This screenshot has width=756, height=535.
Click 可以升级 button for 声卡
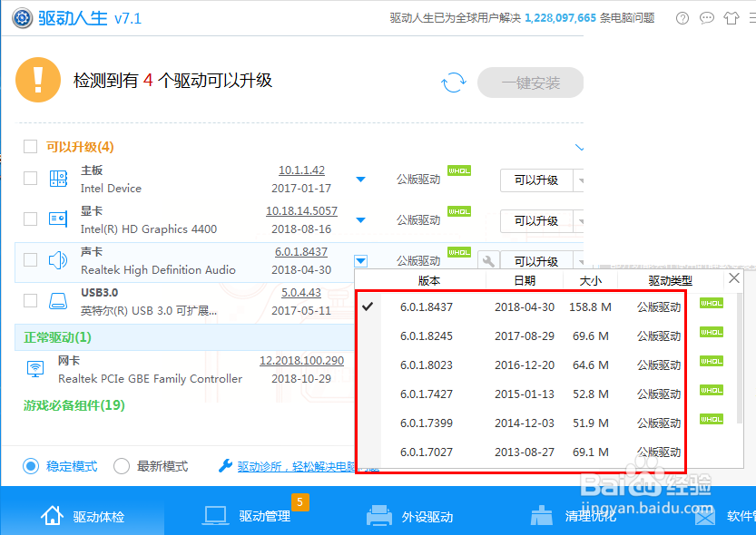click(536, 260)
